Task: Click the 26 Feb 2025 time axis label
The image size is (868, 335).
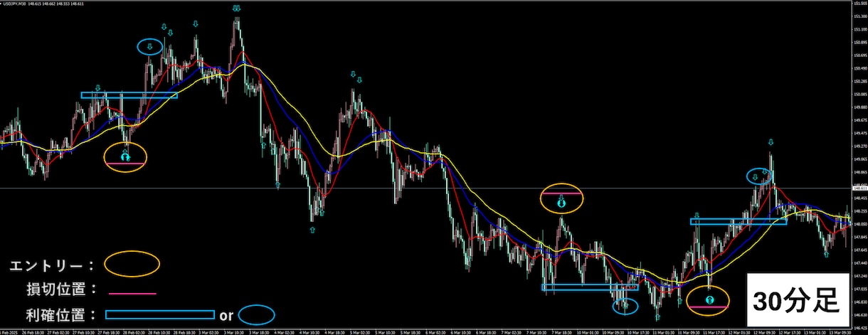Action: [7, 331]
